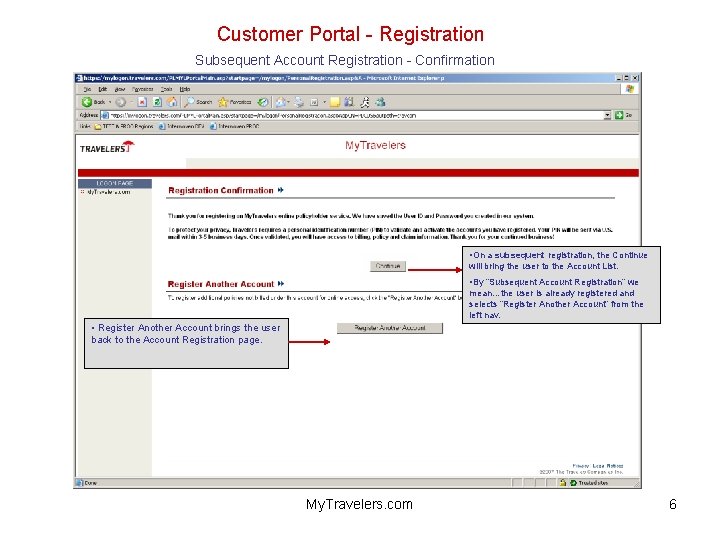Open the View menu
The width and height of the screenshot is (720, 540).
(x=119, y=89)
